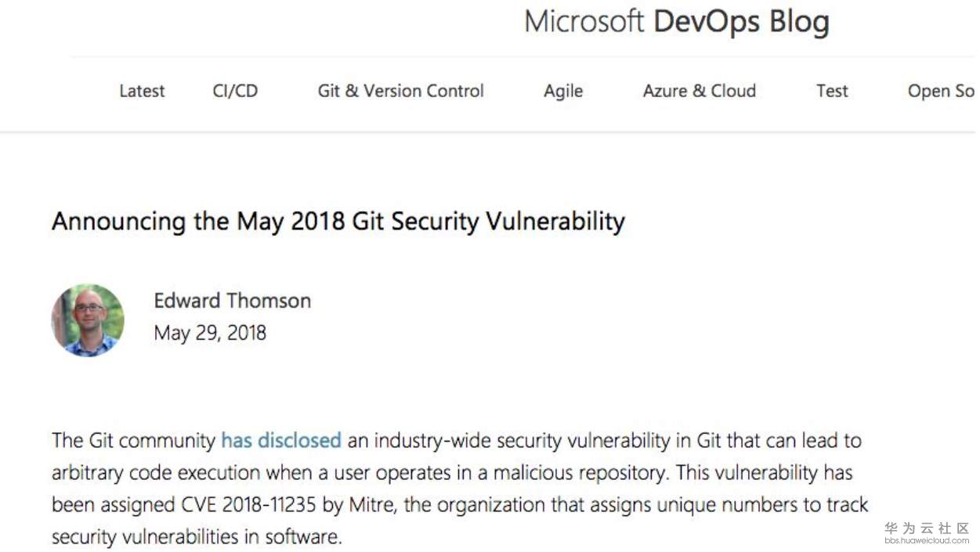Go to the Agile section
Image resolution: width=980 pixels, height=552 pixels.
[x=563, y=91]
